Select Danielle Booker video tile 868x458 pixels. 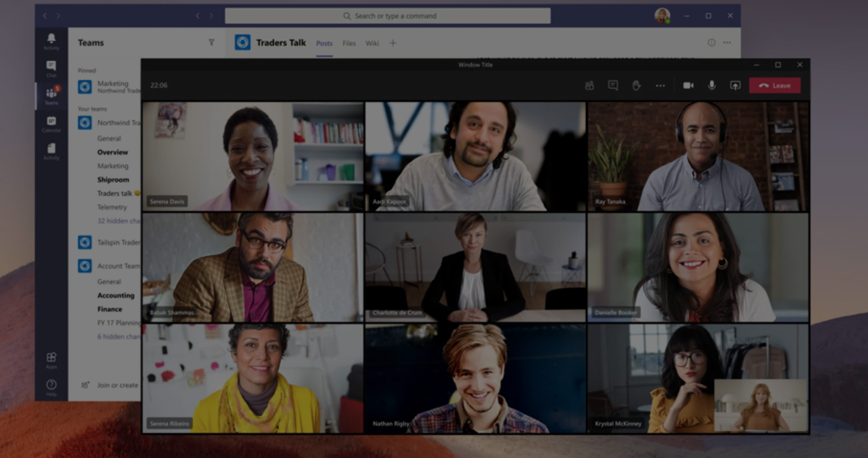click(x=698, y=267)
